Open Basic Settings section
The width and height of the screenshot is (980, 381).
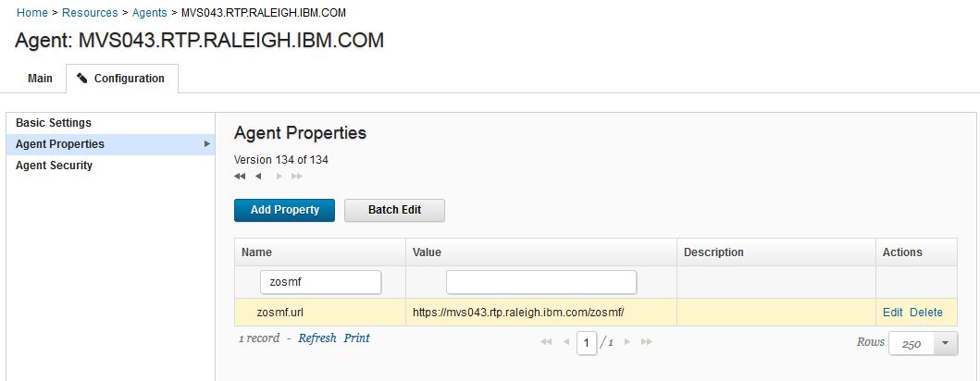point(54,122)
